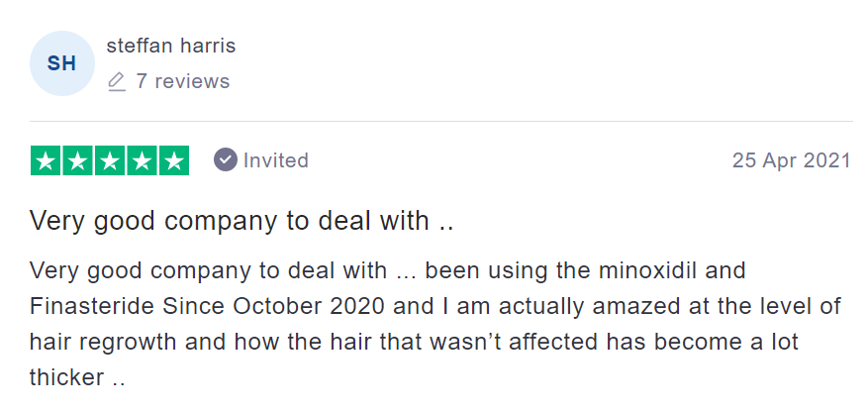Viewport: 868px width, 411px height.
Task: Open steffan harris reviewer profile name
Action: [x=171, y=46]
